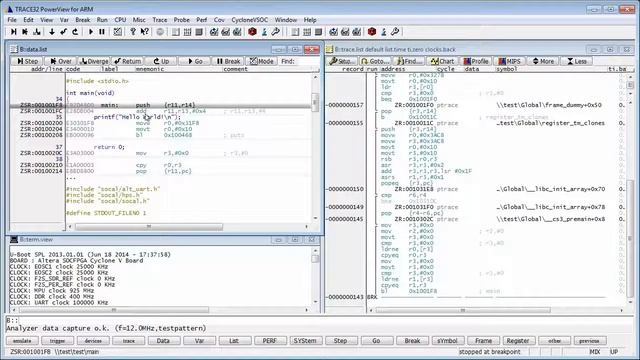Screen dimensions: 640x360
Task: Expand detail with More in trace list
Action: pos(543,61)
